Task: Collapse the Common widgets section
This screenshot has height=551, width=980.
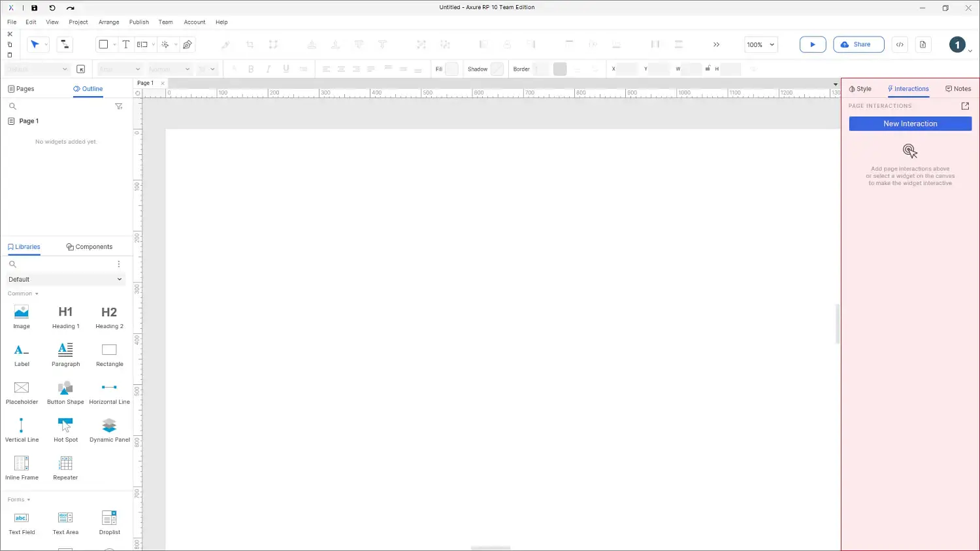Action: [x=23, y=293]
